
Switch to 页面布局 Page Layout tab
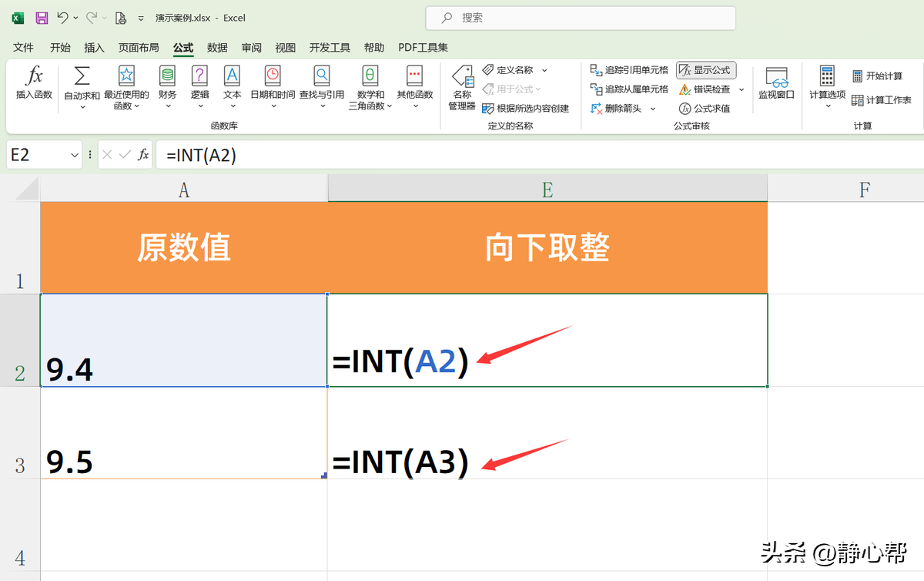click(139, 48)
